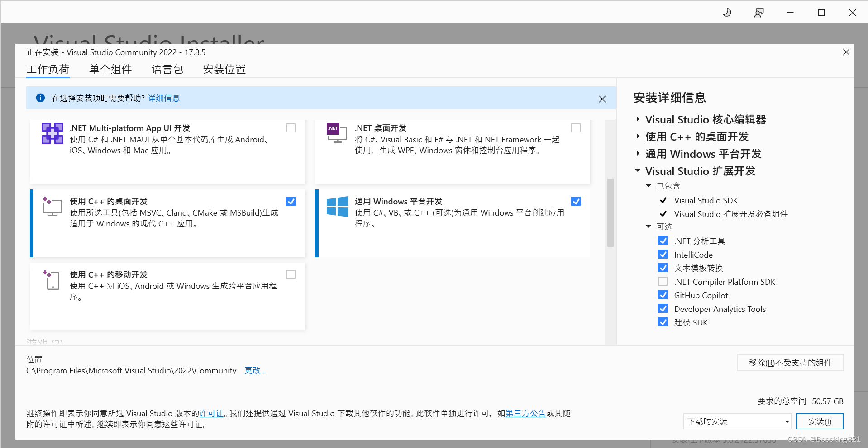Click the 50.57 GB total space value
The height and width of the screenshot is (448, 868).
click(828, 401)
